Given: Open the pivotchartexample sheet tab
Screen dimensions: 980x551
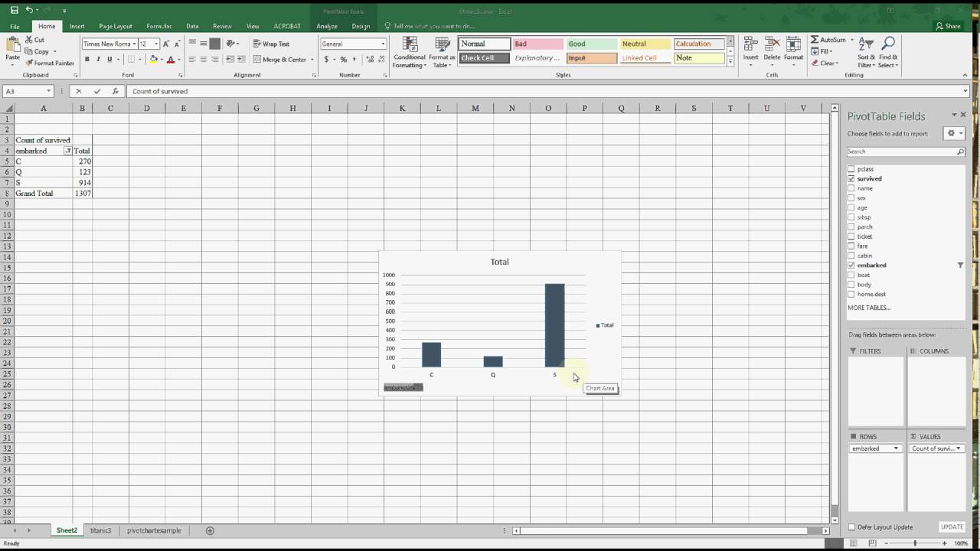Looking at the screenshot, I should [x=155, y=530].
